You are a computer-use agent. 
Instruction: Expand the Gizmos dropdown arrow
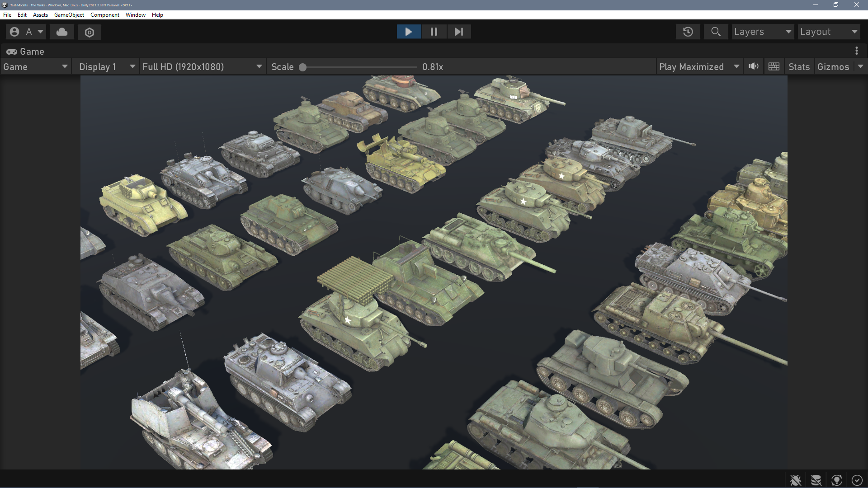click(x=860, y=67)
